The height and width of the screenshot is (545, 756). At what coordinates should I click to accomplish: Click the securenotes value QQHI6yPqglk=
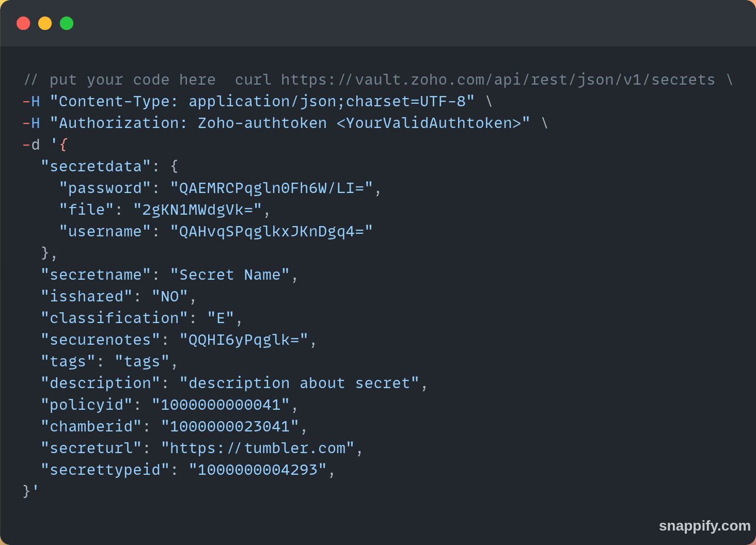(x=244, y=340)
